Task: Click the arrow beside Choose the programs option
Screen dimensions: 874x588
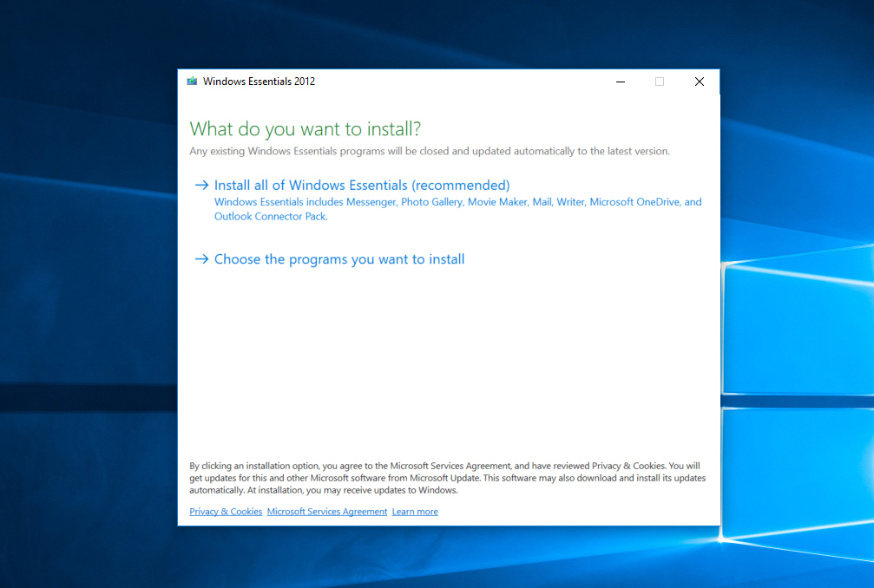Action: pos(201,259)
